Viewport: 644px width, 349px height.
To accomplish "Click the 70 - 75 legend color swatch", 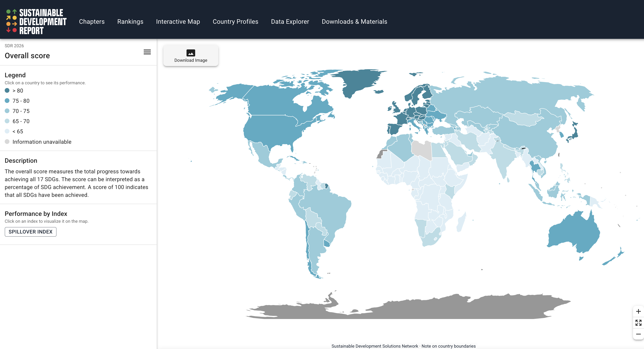I will [7, 111].
